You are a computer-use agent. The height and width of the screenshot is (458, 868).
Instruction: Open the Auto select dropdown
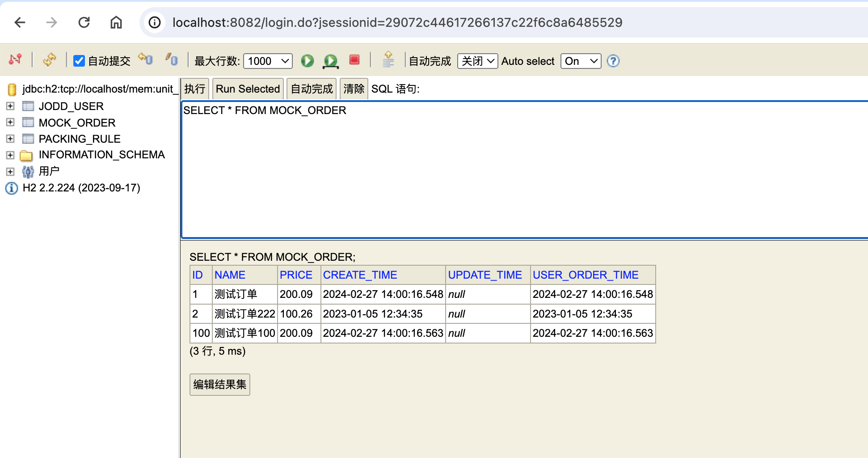click(x=580, y=61)
